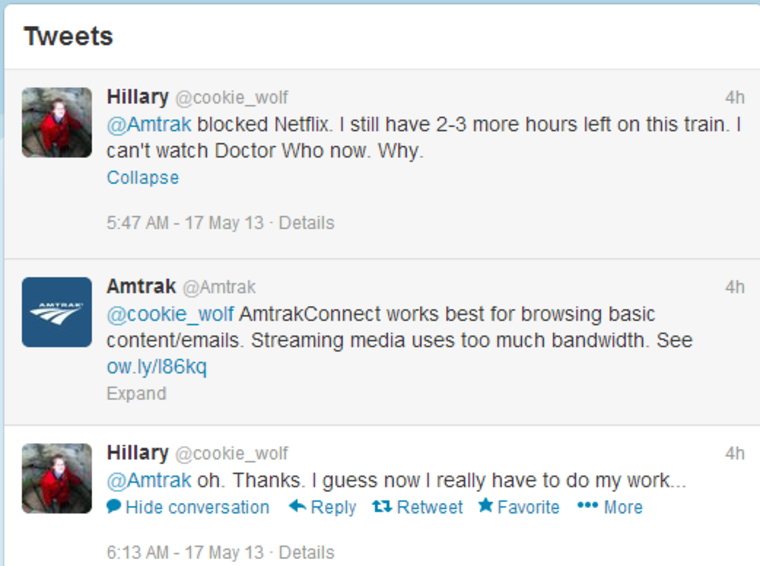Click @Amtrak mention in the last tweet
Image resolution: width=760 pixels, height=566 pixels.
coord(148,480)
